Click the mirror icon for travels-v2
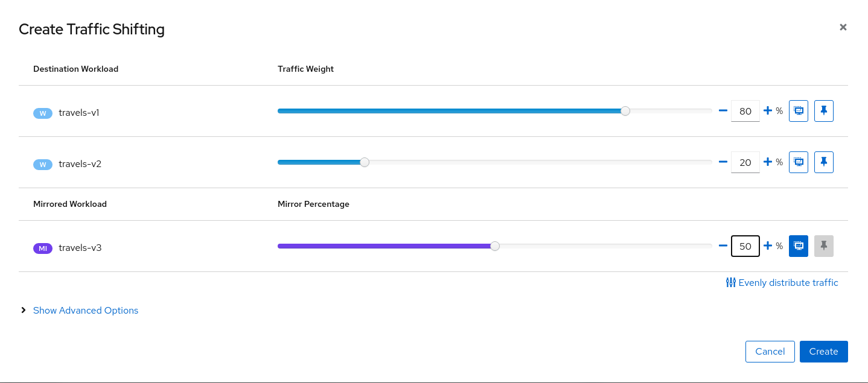This screenshot has width=868, height=383. point(798,162)
